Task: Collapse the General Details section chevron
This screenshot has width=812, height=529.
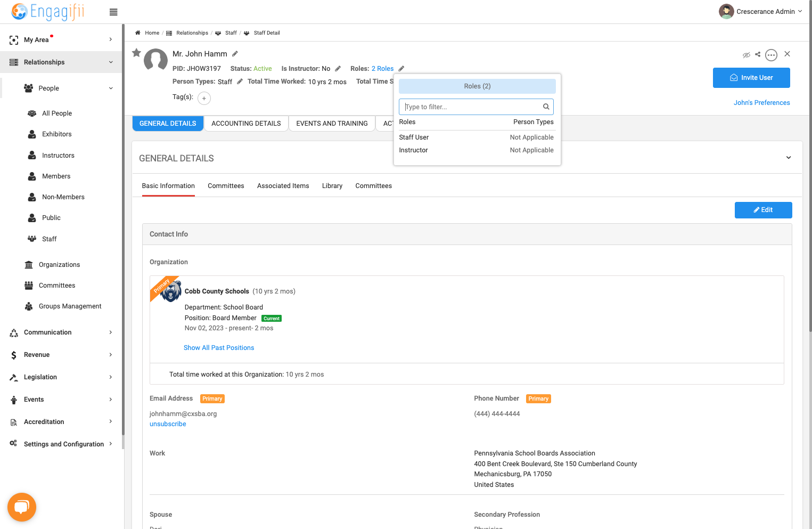Action: tap(789, 158)
